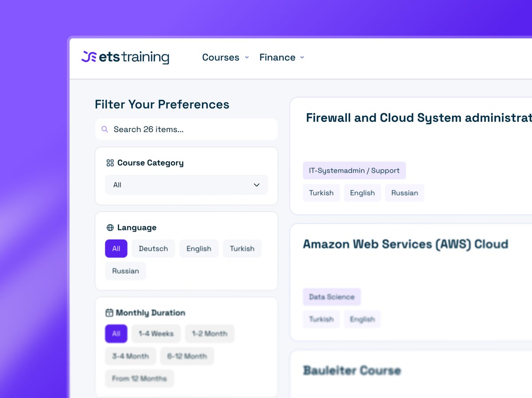Click Turkish tag on AWS course
This screenshot has height=398, width=532.
(x=321, y=319)
